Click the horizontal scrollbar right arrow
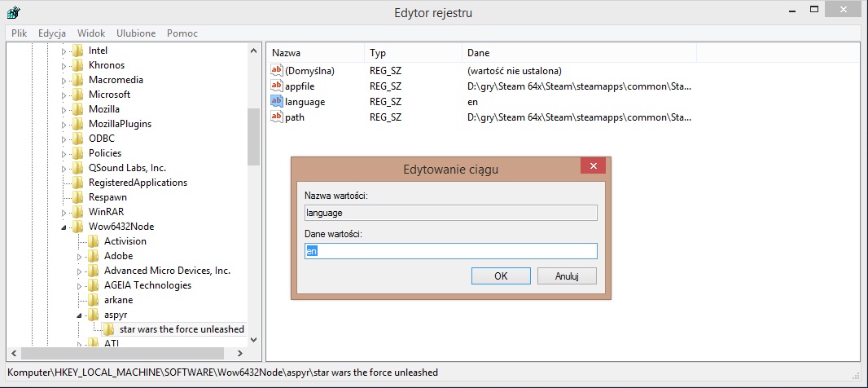Image resolution: width=868 pixels, height=388 pixels. tap(239, 353)
